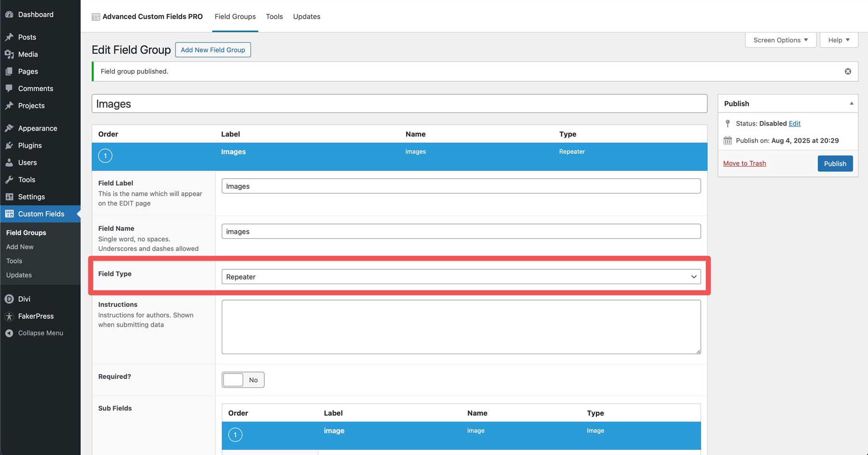Click the Settings wrench icon
This screenshot has height=455, width=868.
point(10,197)
